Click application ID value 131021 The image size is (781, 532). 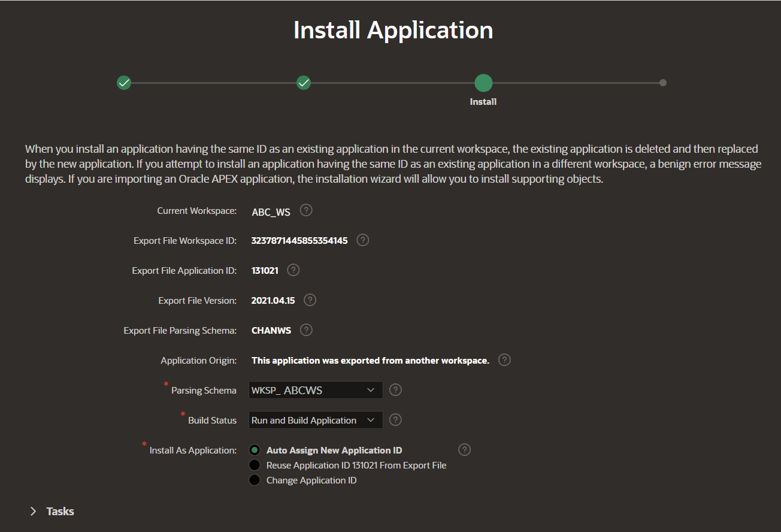265,271
